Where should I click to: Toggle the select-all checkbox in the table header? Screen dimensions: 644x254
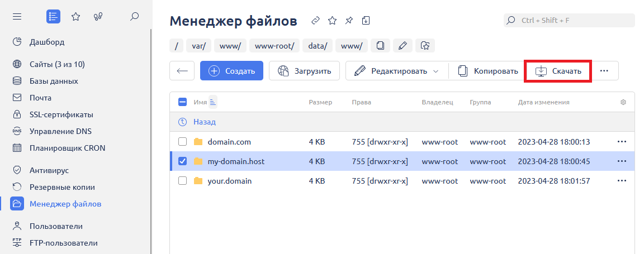tap(182, 102)
